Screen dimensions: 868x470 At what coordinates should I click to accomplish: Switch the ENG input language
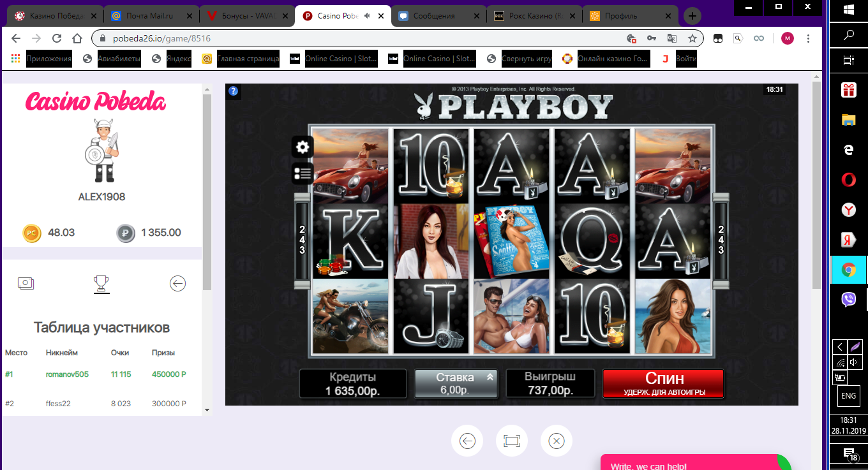pos(848,396)
